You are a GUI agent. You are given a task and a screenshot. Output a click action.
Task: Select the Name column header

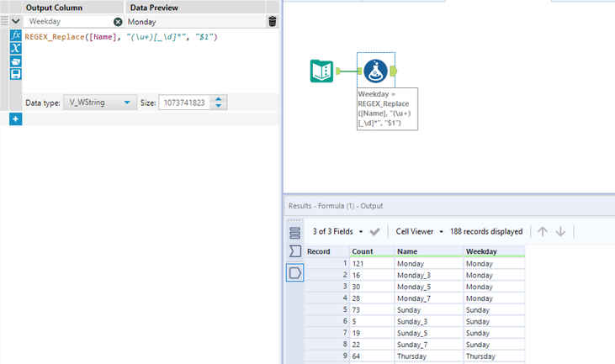click(428, 251)
